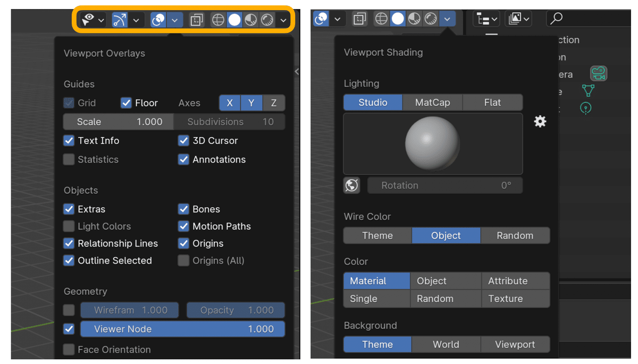Open overlays dropdown arrow in right screenshot

[338, 19]
